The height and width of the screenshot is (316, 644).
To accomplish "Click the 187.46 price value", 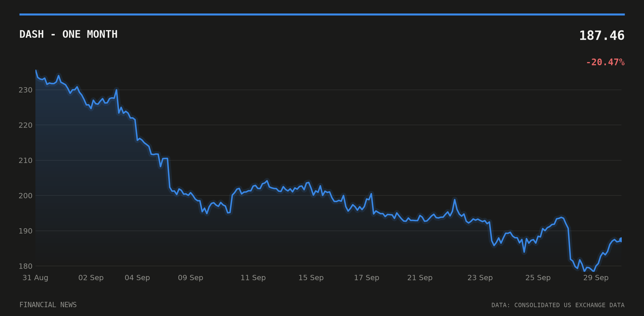I will click(x=602, y=36).
